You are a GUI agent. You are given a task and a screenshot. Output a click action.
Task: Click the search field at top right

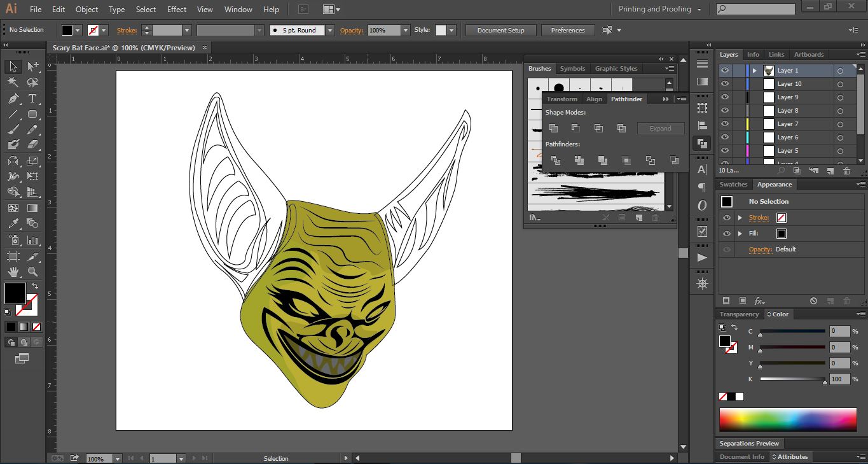pyautogui.click(x=761, y=10)
